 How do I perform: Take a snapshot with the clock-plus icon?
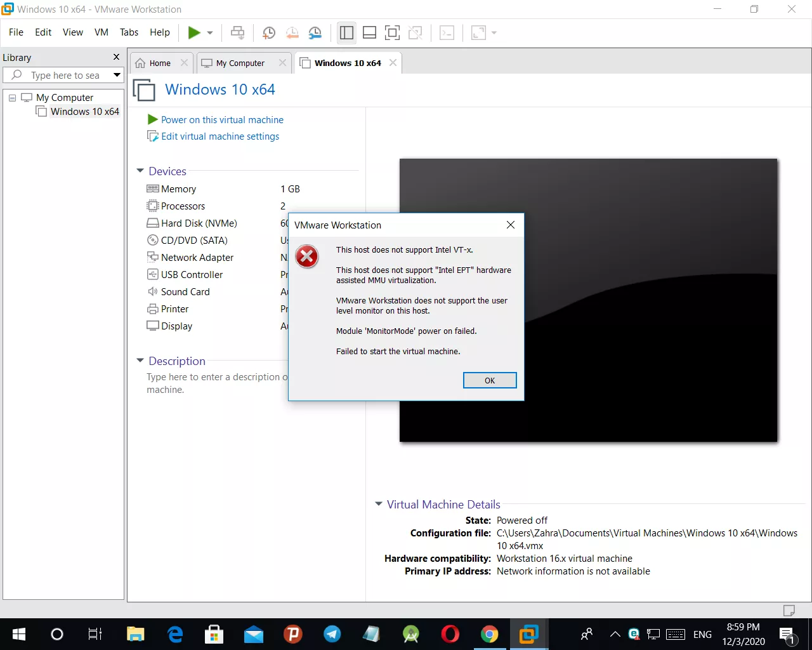269,33
